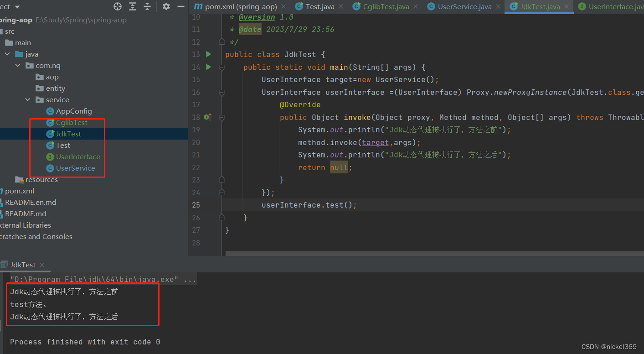
Task: Open Project panel settings gear
Action: tap(166, 6)
